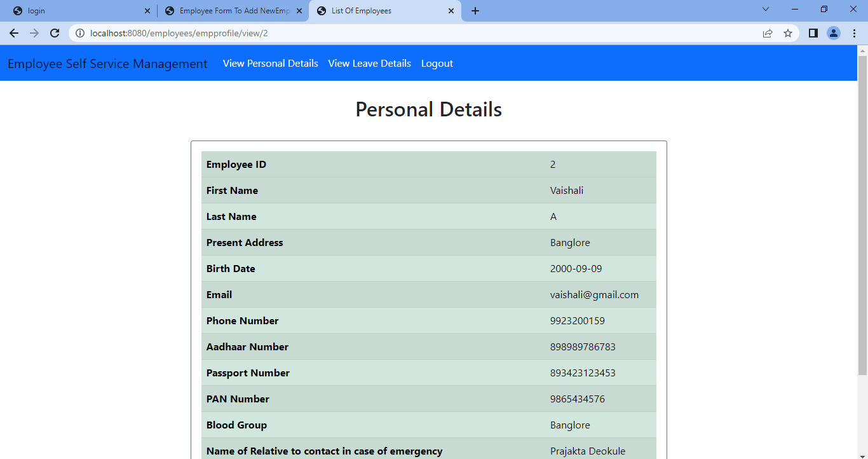The image size is (868, 459).
Task: Open the browser side panel
Action: pyautogui.click(x=813, y=33)
